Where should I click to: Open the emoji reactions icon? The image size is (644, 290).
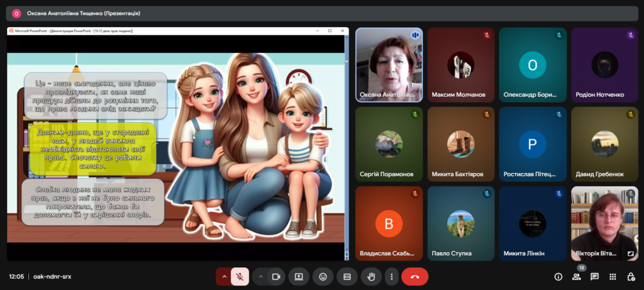[x=323, y=276]
